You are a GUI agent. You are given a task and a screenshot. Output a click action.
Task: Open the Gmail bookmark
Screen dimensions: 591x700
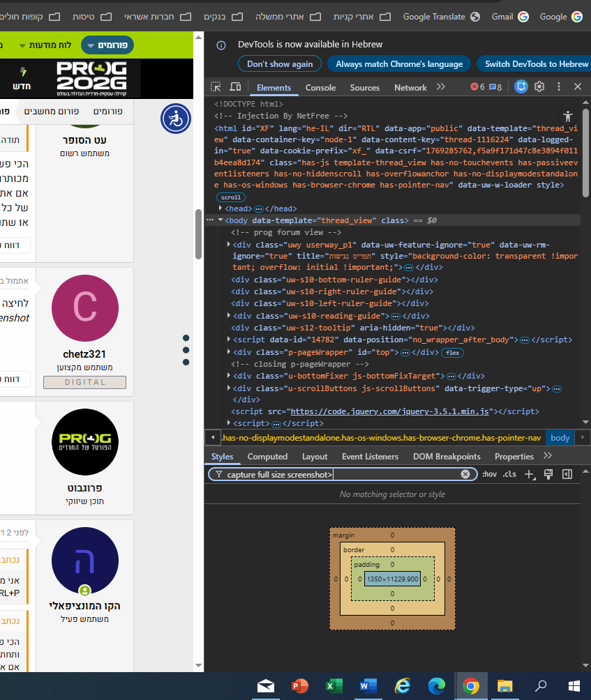tap(510, 17)
